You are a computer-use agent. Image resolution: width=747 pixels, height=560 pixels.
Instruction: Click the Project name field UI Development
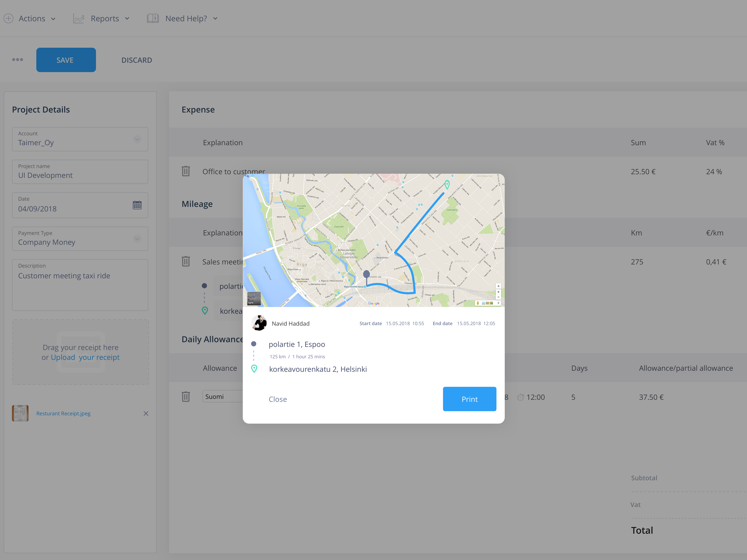click(80, 172)
